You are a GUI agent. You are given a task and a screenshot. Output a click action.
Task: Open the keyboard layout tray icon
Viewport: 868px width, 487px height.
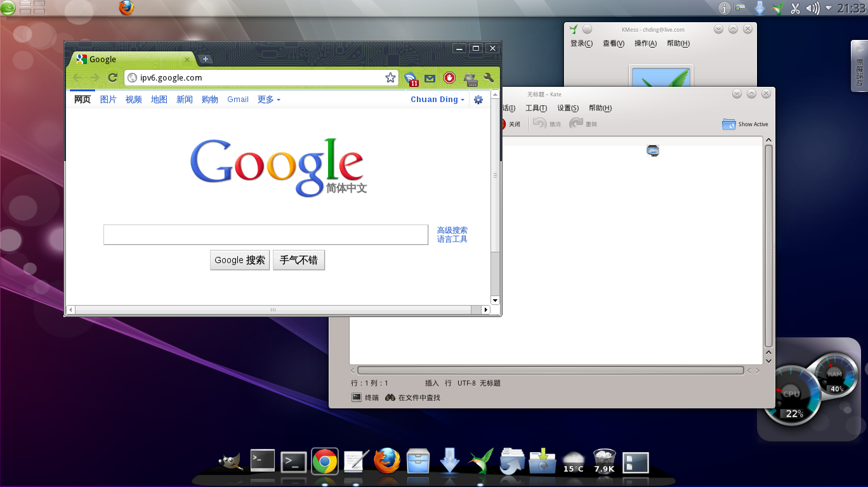741,8
